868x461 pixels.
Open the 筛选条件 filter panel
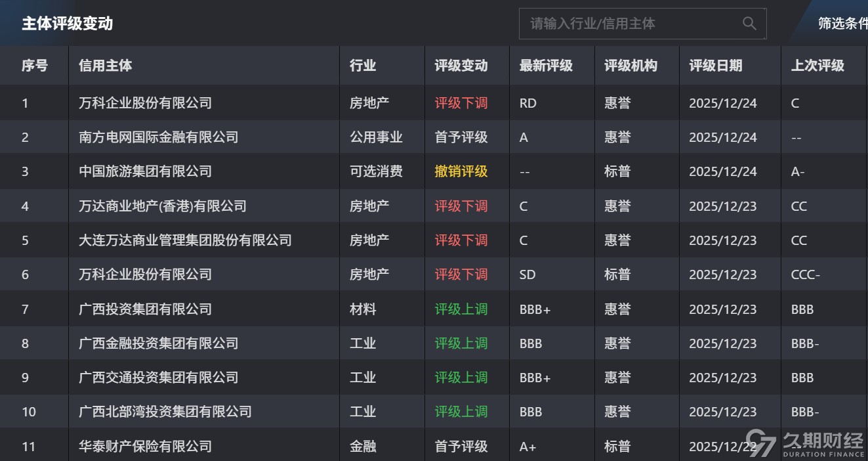[x=842, y=24]
